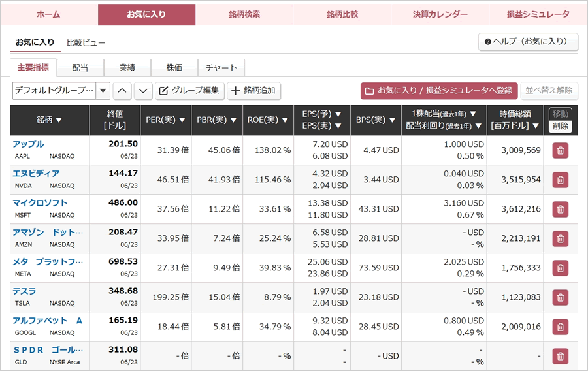Delete the アマゾン AMZN row with trash icon
This screenshot has width=588, height=371.
tap(561, 238)
